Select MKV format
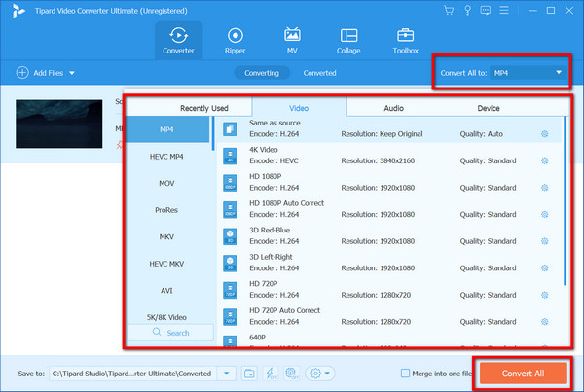 point(166,236)
